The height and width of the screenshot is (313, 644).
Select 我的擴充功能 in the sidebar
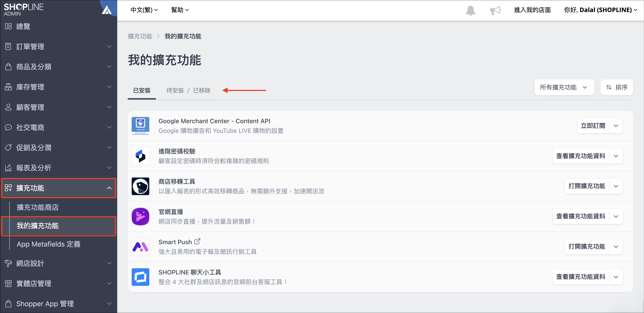point(59,226)
